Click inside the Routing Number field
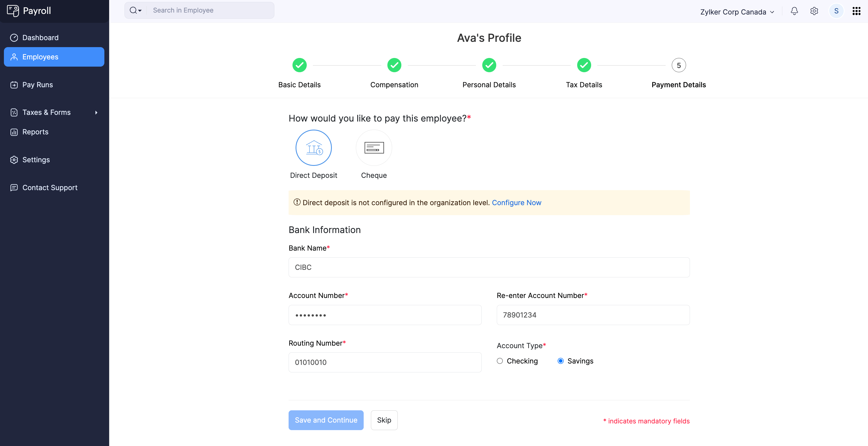Image resolution: width=868 pixels, height=446 pixels. click(x=385, y=362)
